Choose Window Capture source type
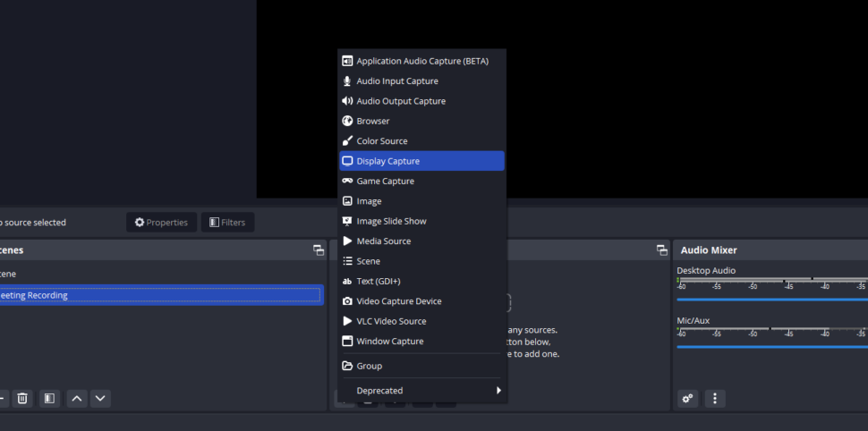Image resolution: width=868 pixels, height=431 pixels. [389, 341]
